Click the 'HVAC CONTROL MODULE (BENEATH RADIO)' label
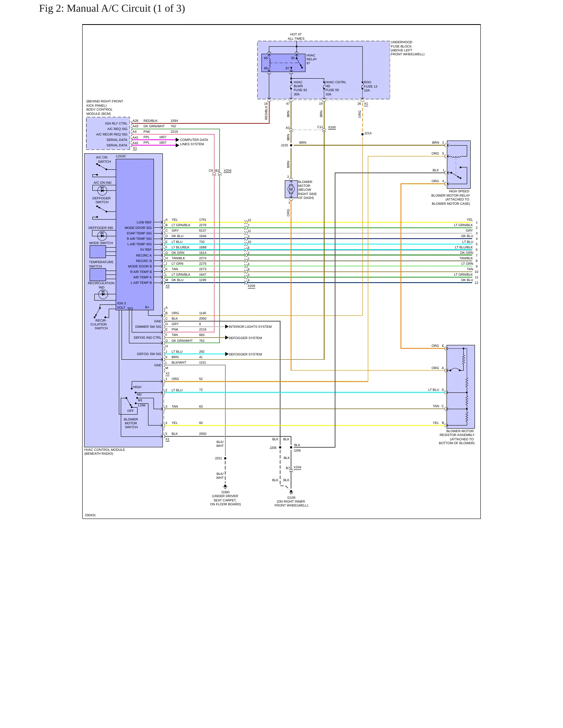 coord(104,452)
